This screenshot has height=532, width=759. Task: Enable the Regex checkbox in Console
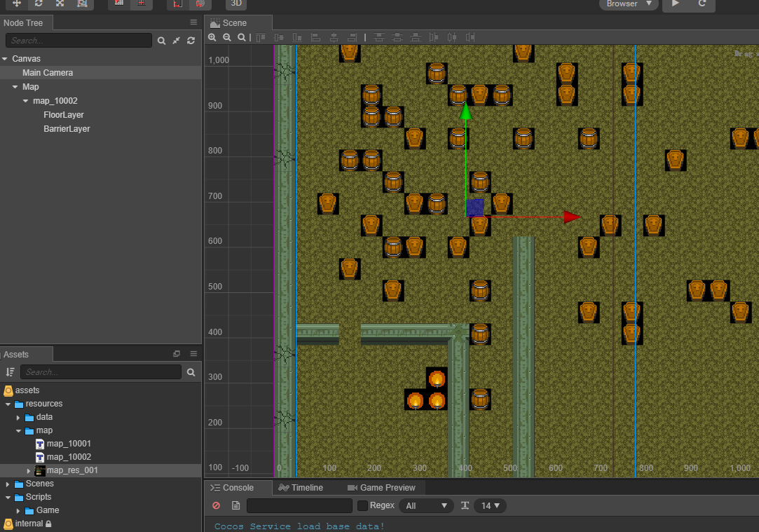[x=362, y=505]
